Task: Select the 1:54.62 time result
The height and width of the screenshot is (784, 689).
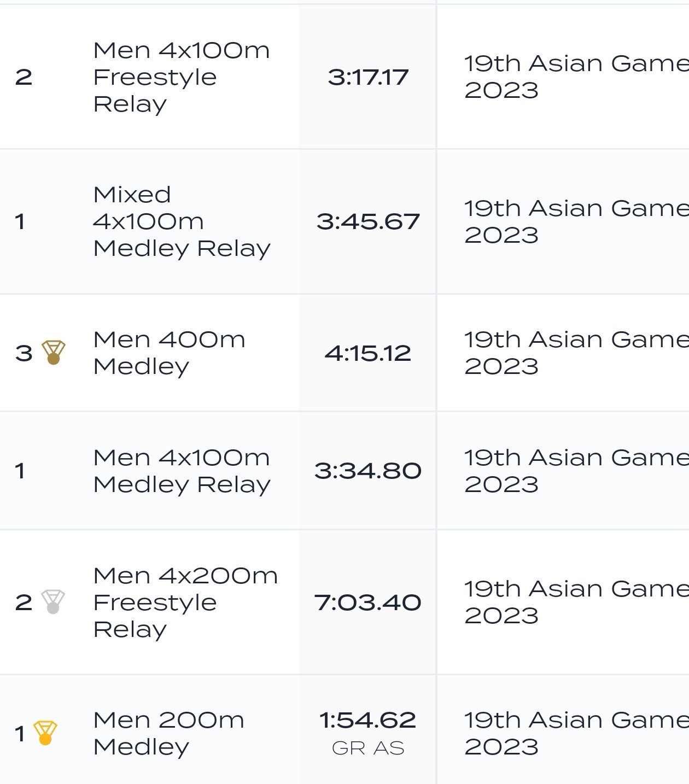Action: (368, 721)
